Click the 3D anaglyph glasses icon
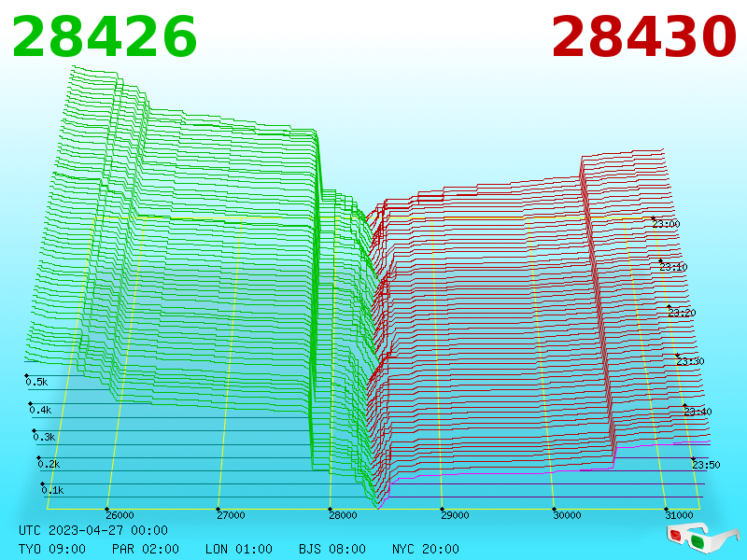Screen dimensions: 747x560 tap(702, 538)
